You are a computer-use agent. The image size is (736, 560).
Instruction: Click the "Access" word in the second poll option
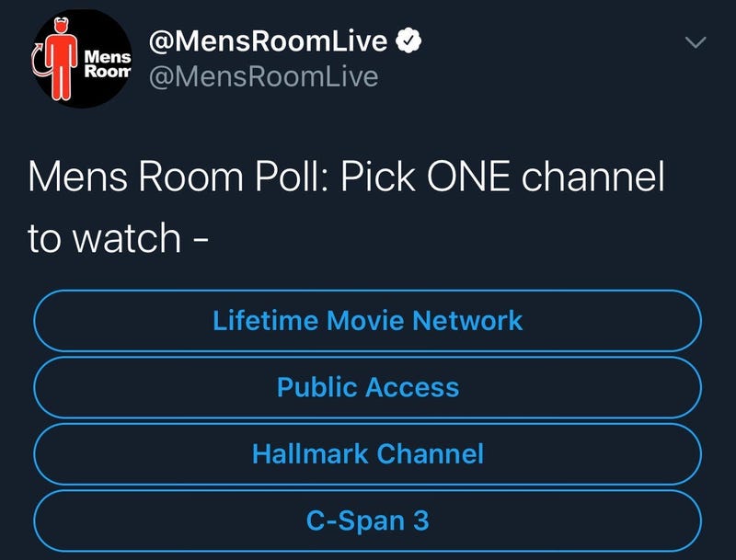point(412,387)
